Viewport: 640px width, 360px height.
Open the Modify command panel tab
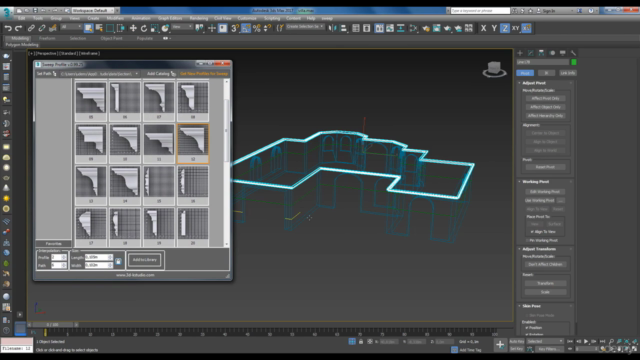coord(530,53)
